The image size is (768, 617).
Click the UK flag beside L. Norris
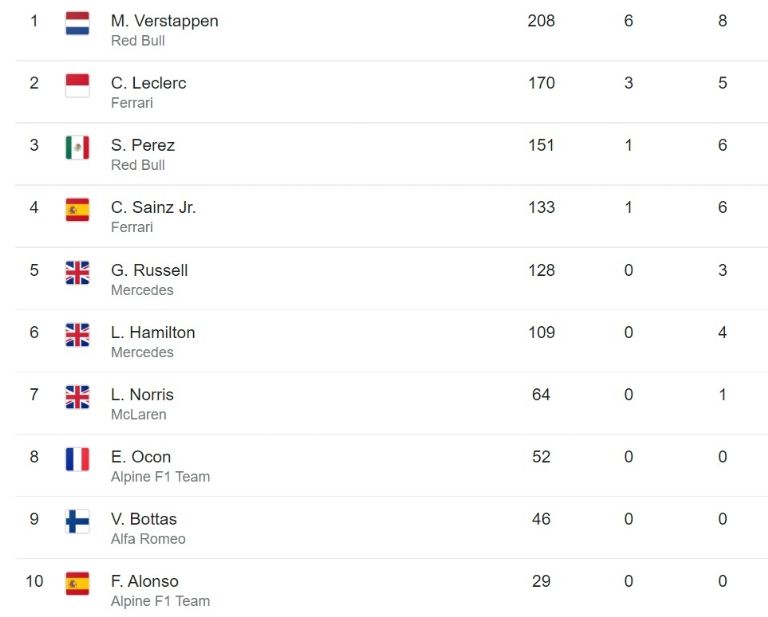(77, 397)
